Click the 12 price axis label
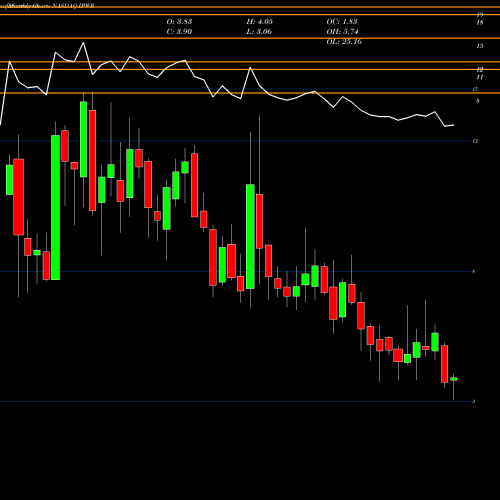This screenshot has width=500, height=500. point(480,70)
